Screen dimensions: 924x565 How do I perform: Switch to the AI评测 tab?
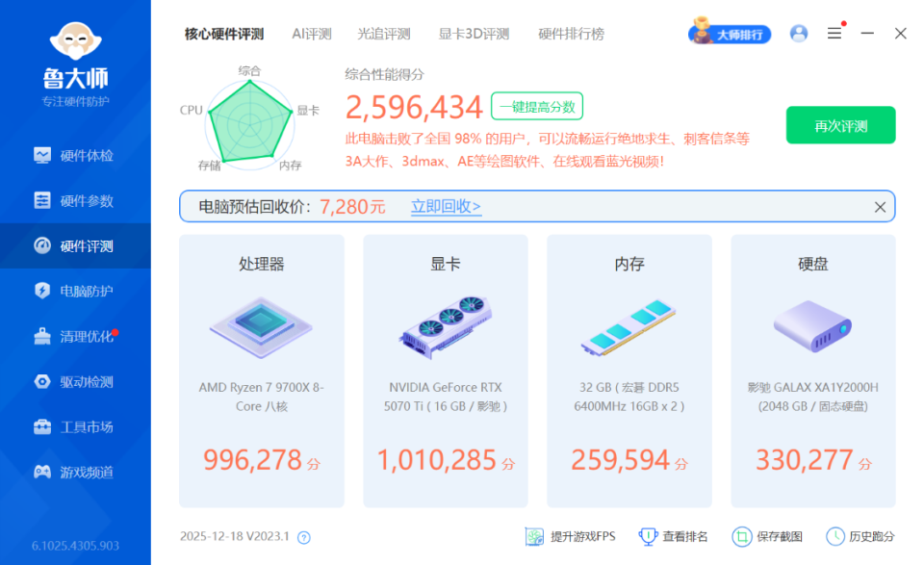[310, 33]
